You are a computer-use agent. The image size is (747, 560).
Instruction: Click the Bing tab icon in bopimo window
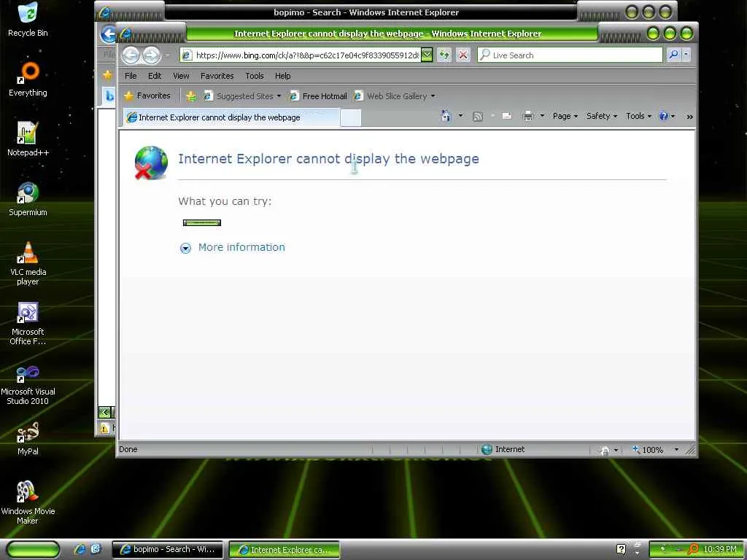[x=109, y=96]
